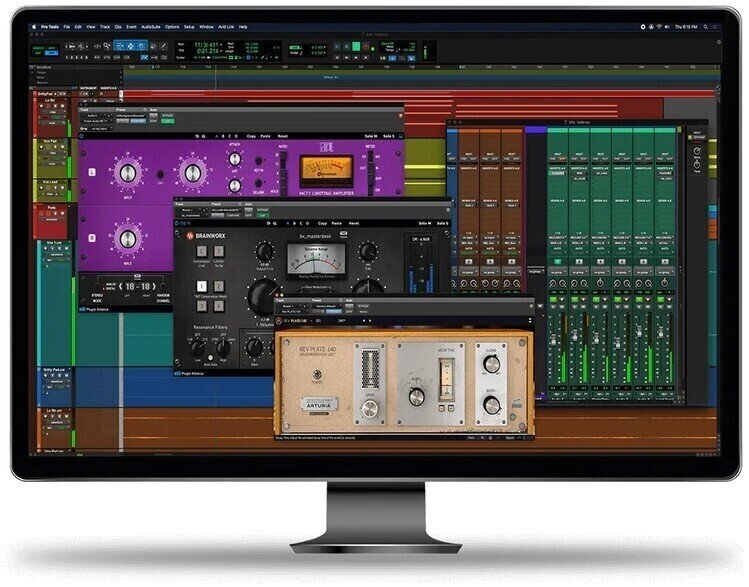Click Reset in the bx_masterdesk toolbar
The width and height of the screenshot is (749, 587).
pyautogui.click(x=353, y=223)
